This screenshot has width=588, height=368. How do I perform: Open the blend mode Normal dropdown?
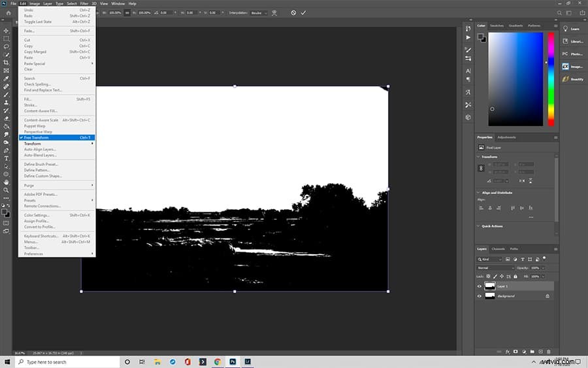point(495,268)
